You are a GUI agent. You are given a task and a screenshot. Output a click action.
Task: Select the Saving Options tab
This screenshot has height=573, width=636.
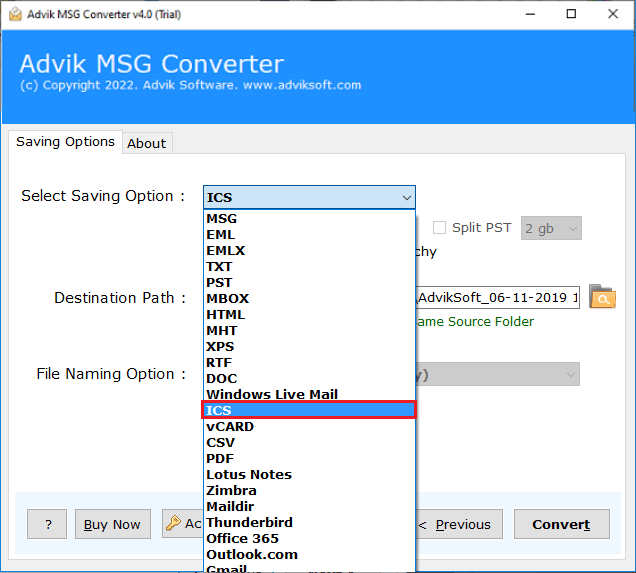(x=65, y=142)
